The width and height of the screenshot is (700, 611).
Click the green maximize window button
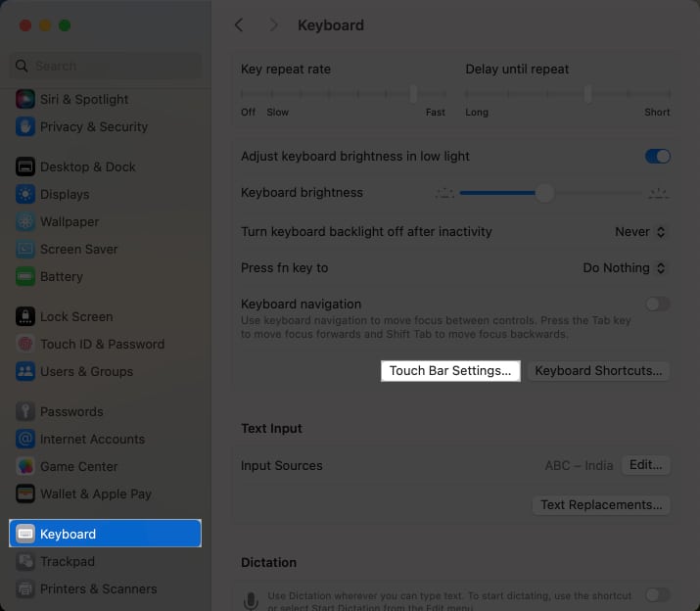(x=65, y=25)
